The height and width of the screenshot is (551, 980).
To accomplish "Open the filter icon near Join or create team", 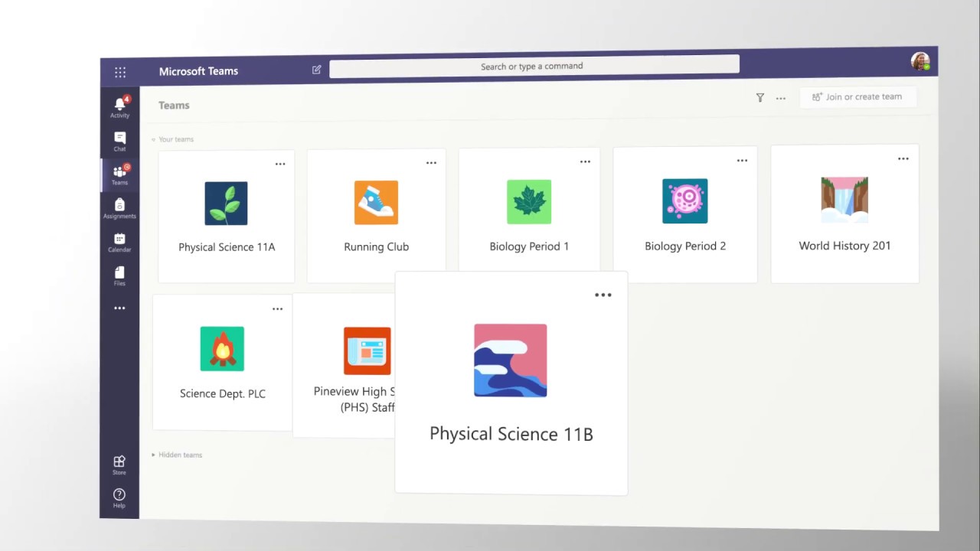I will point(759,97).
